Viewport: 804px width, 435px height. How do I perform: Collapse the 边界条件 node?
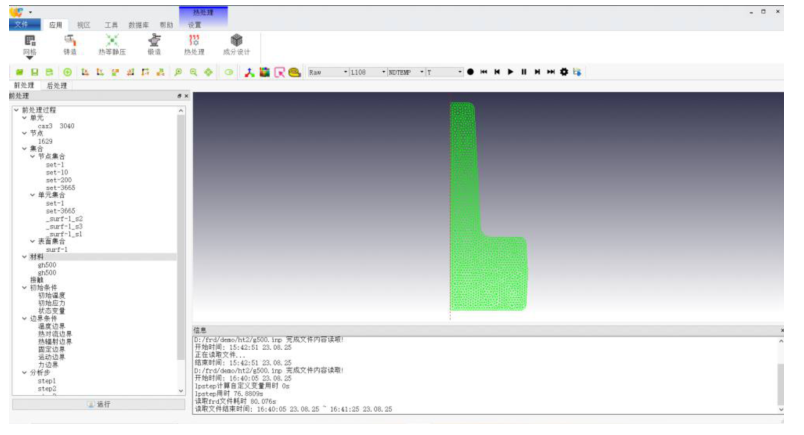tap(24, 318)
